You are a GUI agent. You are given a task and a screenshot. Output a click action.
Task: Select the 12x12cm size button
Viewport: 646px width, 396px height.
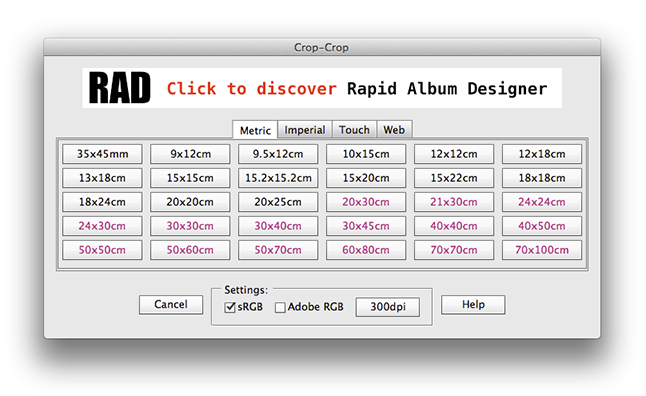coord(454,154)
